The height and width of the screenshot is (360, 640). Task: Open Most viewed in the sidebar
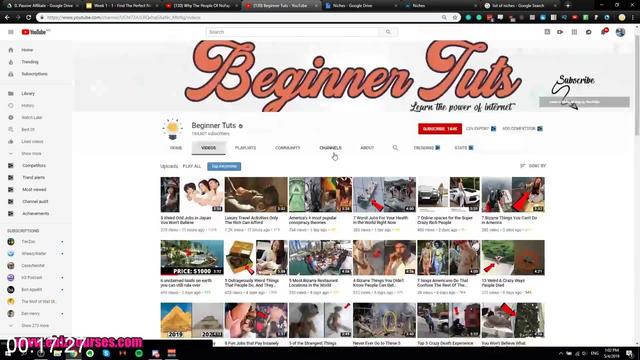tap(34, 189)
